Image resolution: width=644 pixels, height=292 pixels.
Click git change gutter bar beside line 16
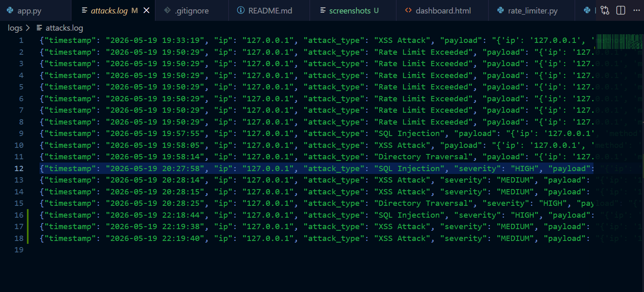28,215
